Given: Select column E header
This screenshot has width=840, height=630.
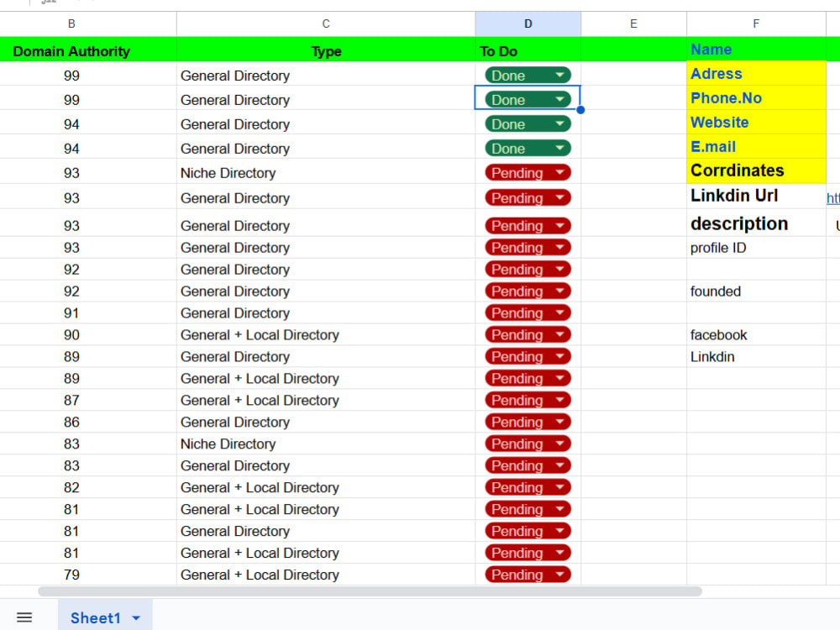Looking at the screenshot, I should coord(633,24).
